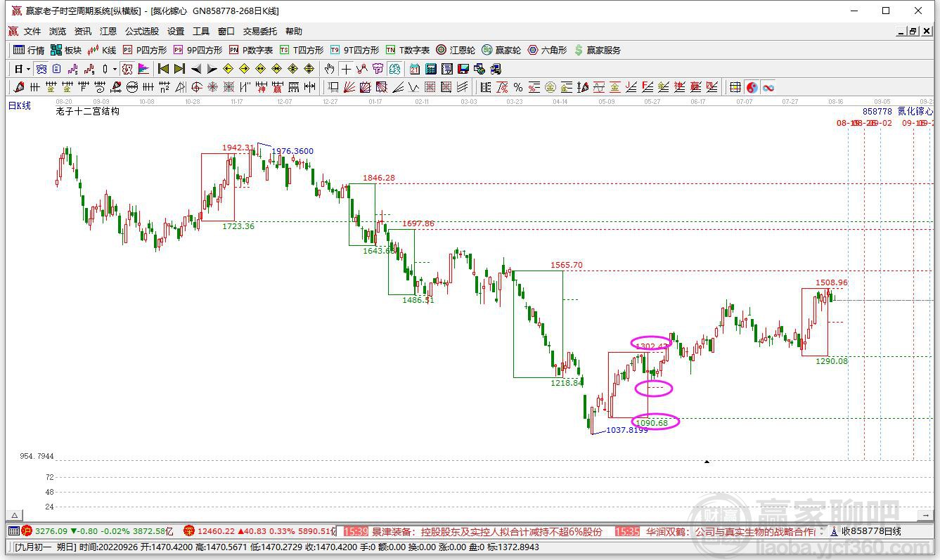Open the 资讯 menu
940x560 pixels.
click(x=83, y=32)
